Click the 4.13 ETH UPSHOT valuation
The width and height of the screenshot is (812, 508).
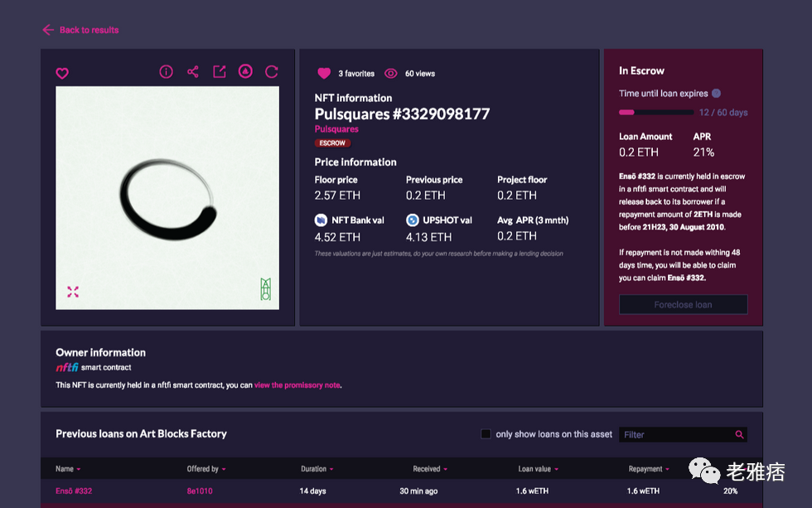coord(429,237)
